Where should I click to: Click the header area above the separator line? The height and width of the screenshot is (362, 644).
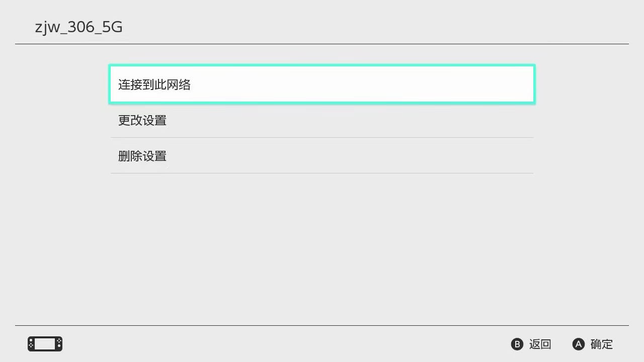pyautogui.click(x=322, y=23)
